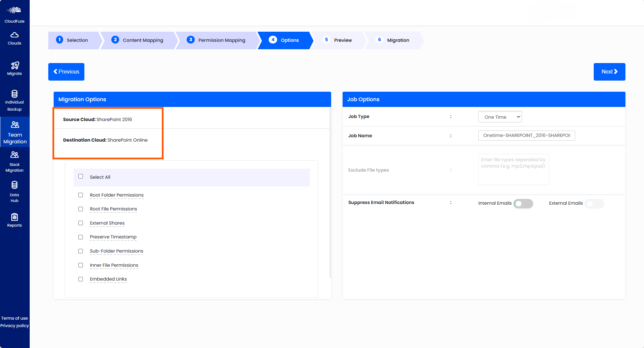644x348 pixels.
Task: Click the Exclude File types text area
Action: 513,169
